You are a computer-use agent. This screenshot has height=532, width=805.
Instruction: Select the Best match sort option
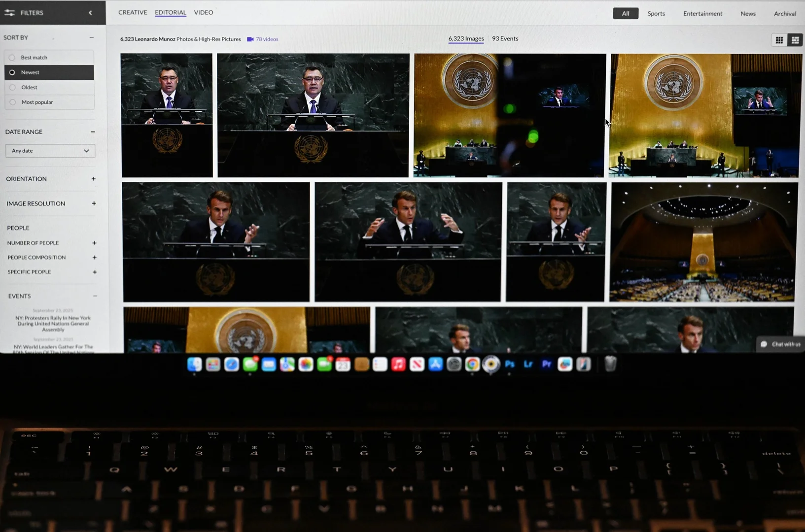tap(12, 58)
